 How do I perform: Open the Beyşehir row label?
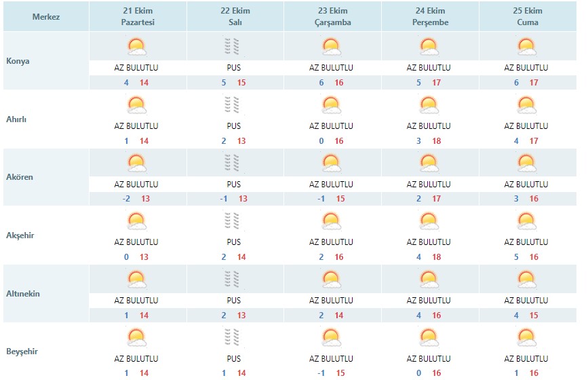tap(22, 351)
